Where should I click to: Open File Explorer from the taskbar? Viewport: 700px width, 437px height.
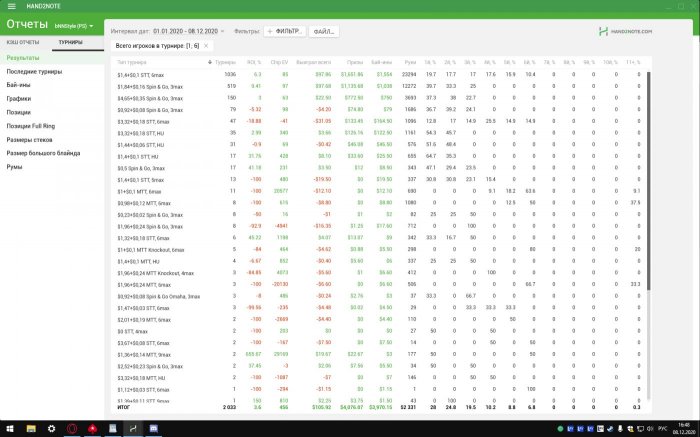[x=31, y=429]
